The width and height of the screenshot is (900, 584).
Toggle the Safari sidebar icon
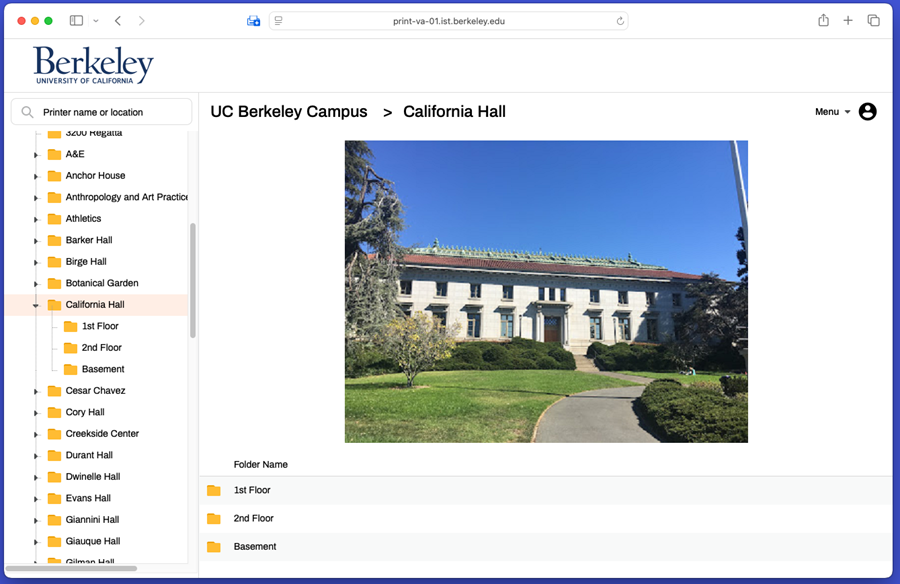click(76, 21)
